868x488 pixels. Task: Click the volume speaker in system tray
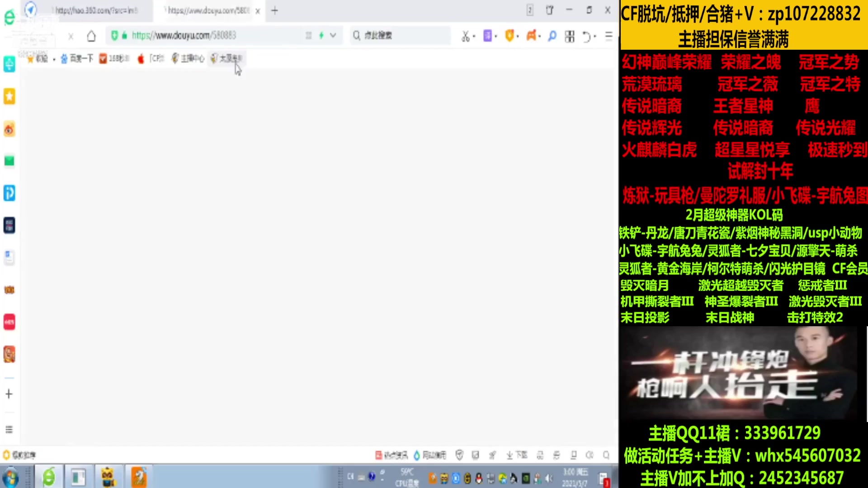[549, 478]
